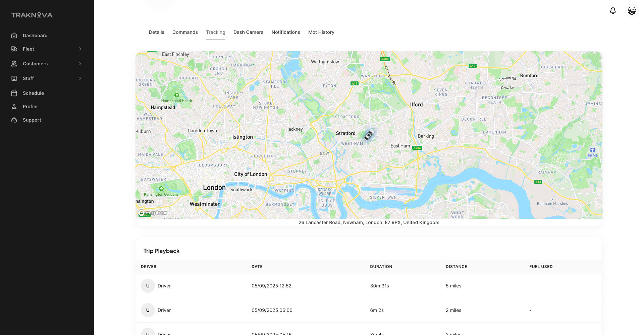Switch to the Details tab

coord(157,32)
